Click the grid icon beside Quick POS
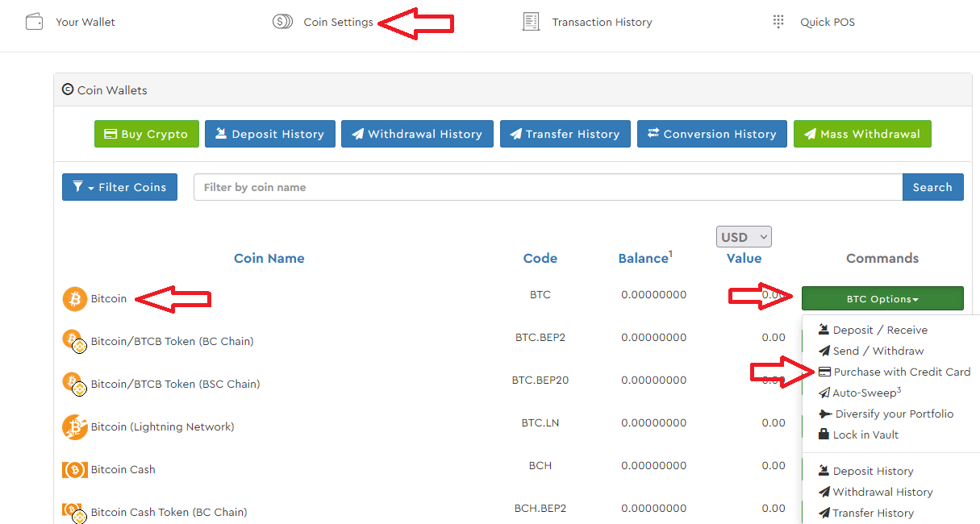The width and height of the screenshot is (980, 524). click(778, 22)
